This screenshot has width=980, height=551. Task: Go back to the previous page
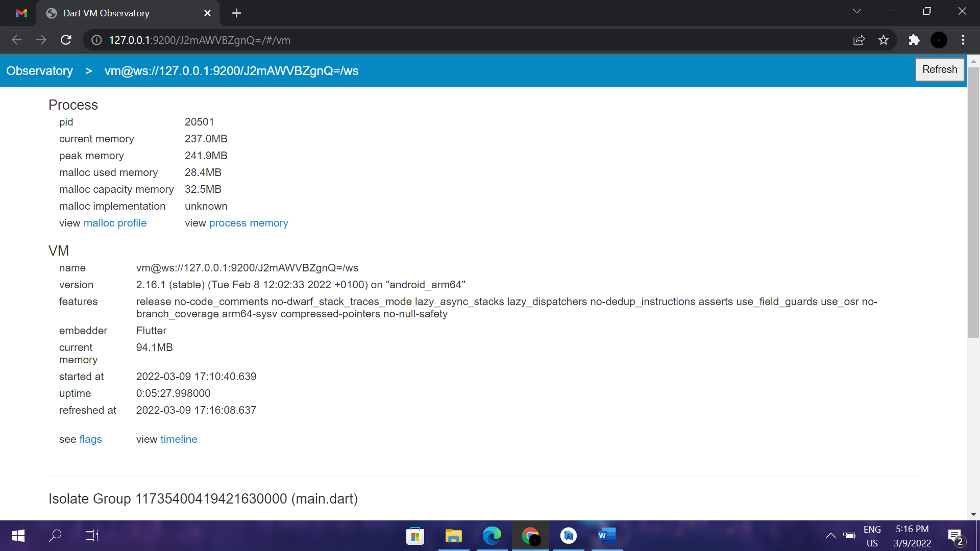[17, 40]
